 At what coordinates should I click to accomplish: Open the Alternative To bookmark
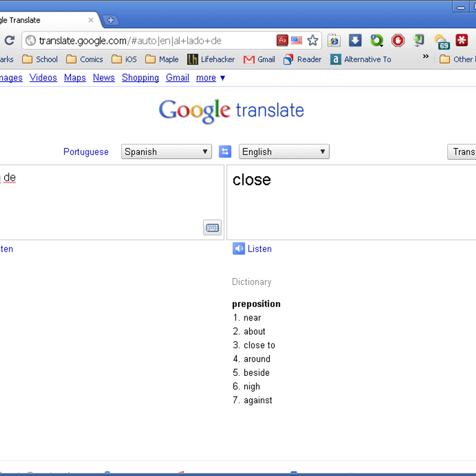point(361,59)
